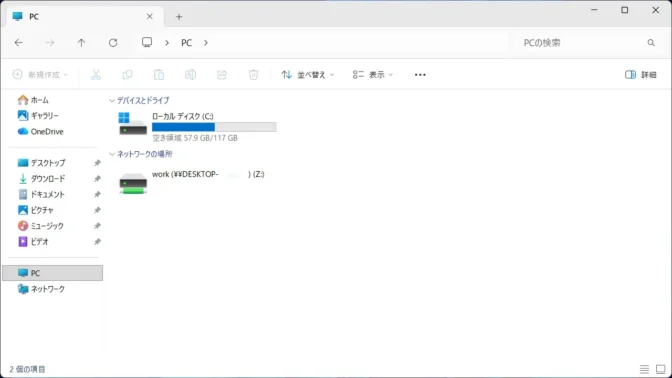Click the Paste clipboard icon

[x=159, y=75]
